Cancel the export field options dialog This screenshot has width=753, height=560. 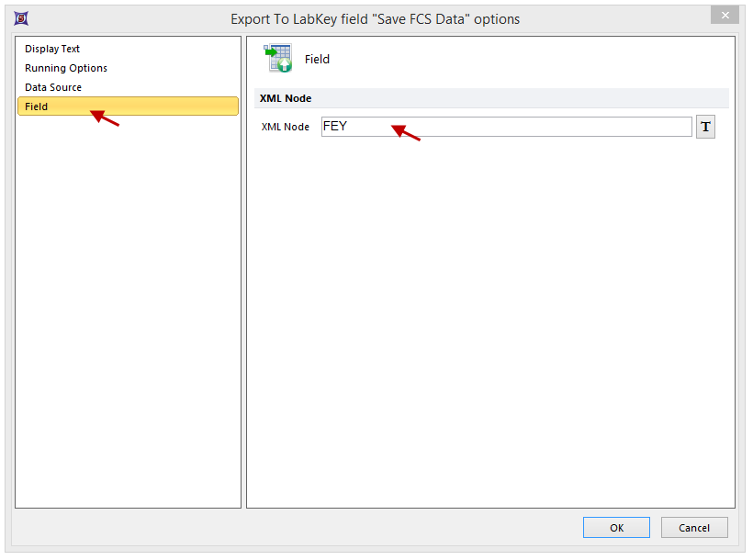pyautogui.click(x=694, y=527)
